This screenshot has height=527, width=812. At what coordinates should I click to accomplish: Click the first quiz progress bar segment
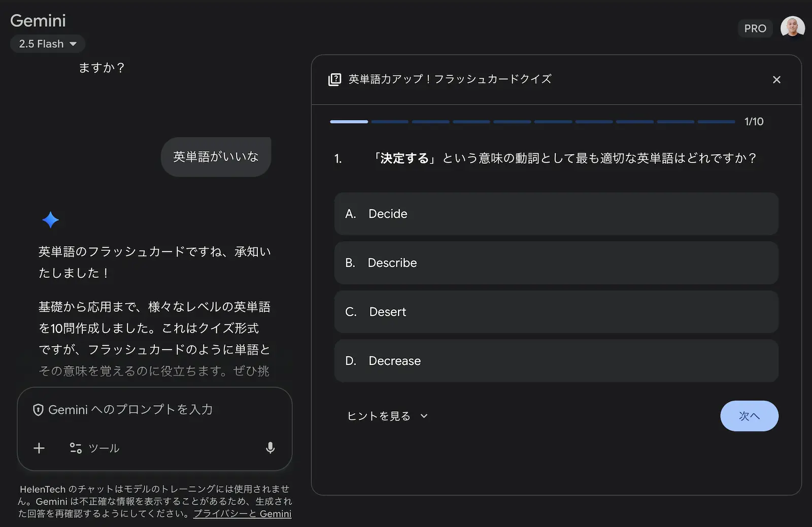[x=349, y=122]
